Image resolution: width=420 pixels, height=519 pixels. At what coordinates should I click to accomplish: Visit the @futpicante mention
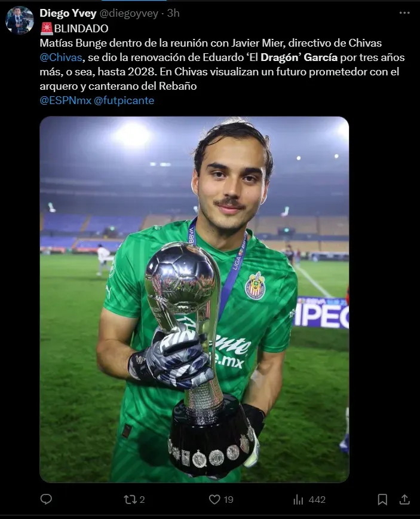pos(124,100)
